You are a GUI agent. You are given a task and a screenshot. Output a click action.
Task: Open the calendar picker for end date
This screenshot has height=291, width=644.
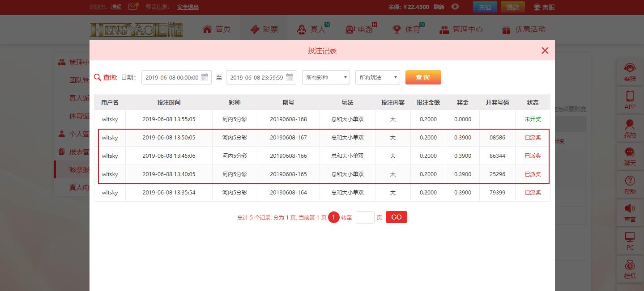pos(289,77)
